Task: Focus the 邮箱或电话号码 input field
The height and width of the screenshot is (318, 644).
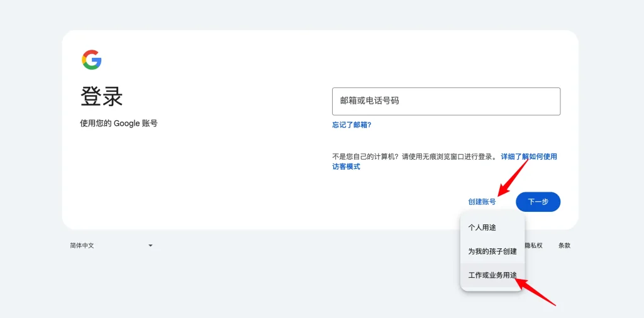Action: 446,101
